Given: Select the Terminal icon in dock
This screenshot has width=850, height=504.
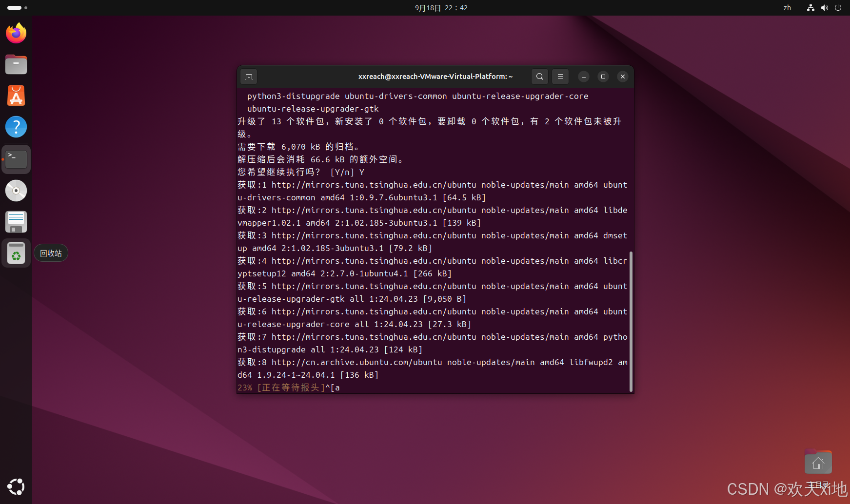Looking at the screenshot, I should point(16,159).
